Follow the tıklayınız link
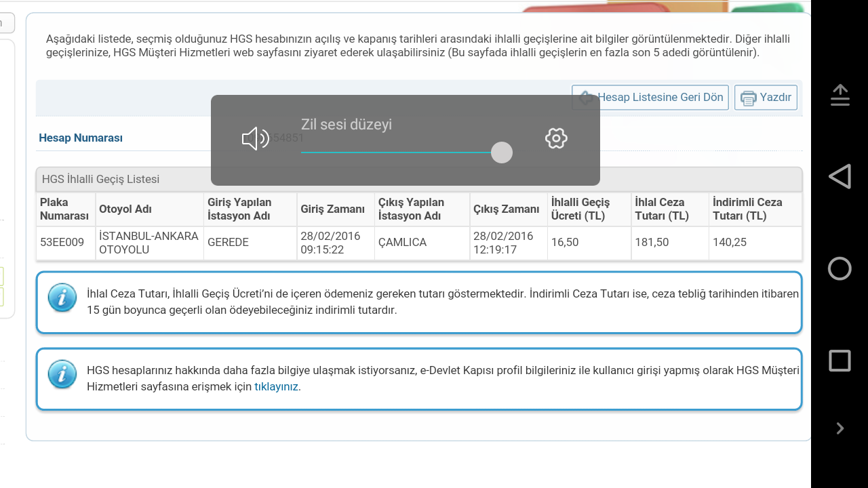This screenshot has height=488, width=868. tap(276, 387)
